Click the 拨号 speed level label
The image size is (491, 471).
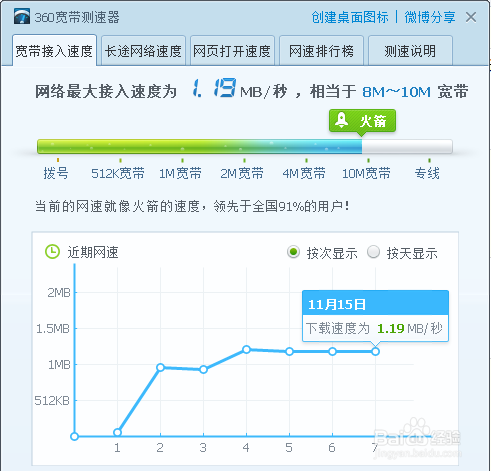tap(56, 173)
